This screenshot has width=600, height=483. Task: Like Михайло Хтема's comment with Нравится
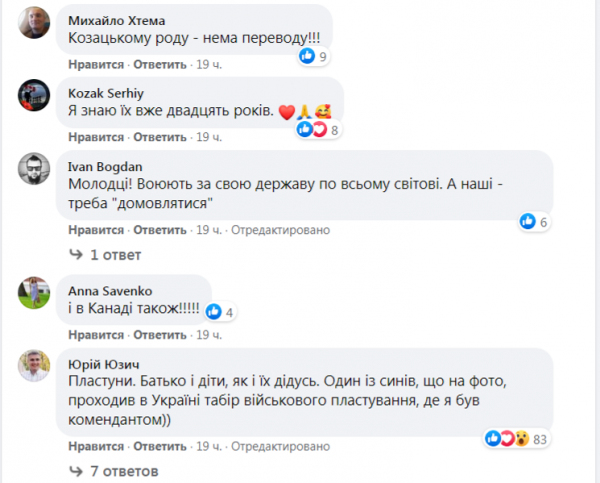pos(96,64)
